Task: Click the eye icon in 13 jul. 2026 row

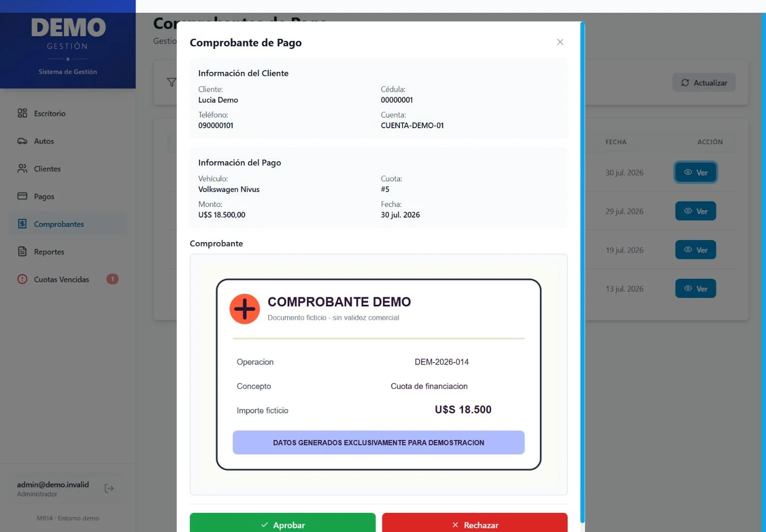Action: click(x=688, y=288)
